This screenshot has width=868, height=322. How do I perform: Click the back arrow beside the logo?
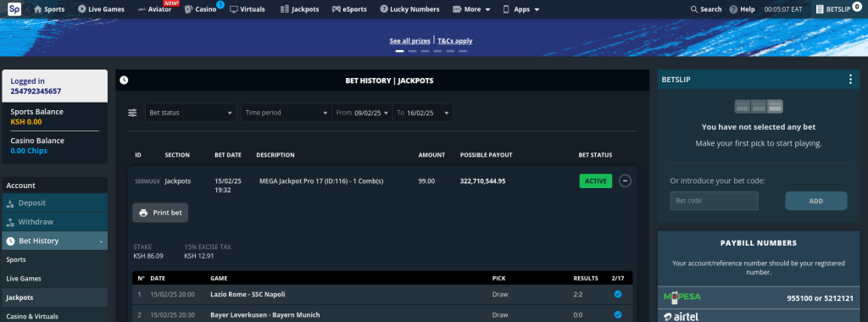28,9
